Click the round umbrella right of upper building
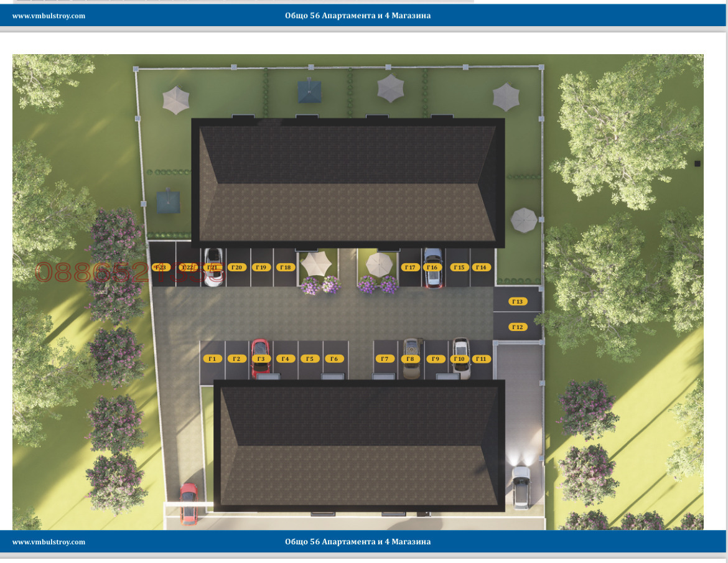This screenshot has height=563, width=728. (524, 220)
